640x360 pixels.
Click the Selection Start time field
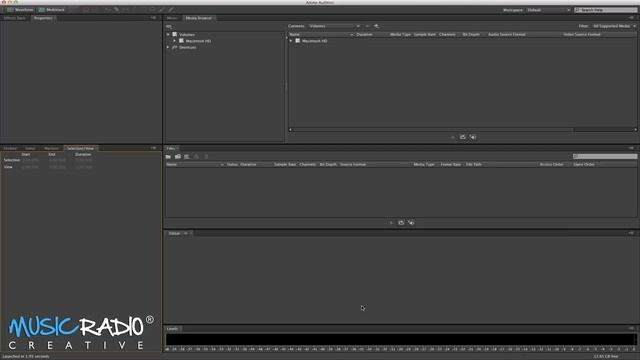(30, 160)
